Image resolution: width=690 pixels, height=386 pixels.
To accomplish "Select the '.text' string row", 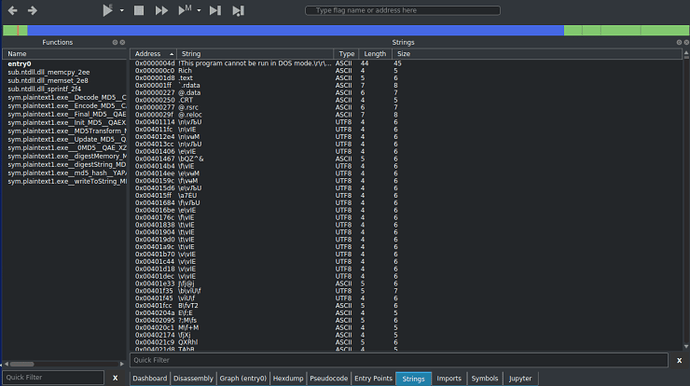I will [x=406, y=78].
